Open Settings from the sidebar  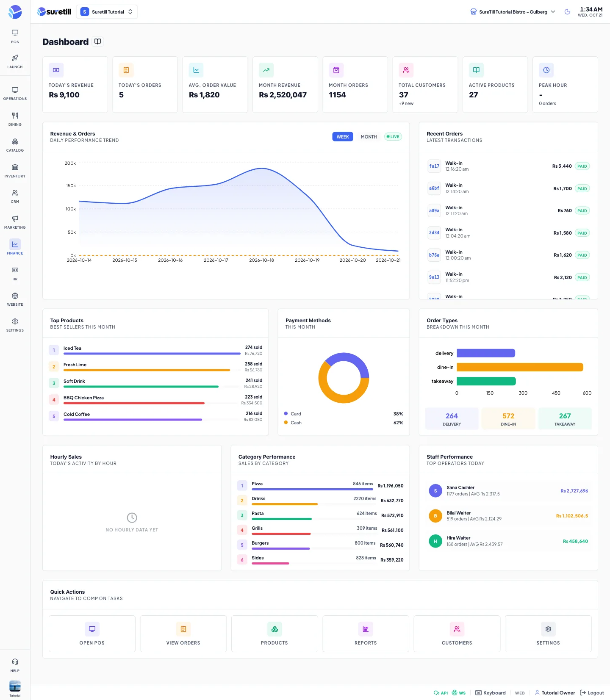(15, 325)
